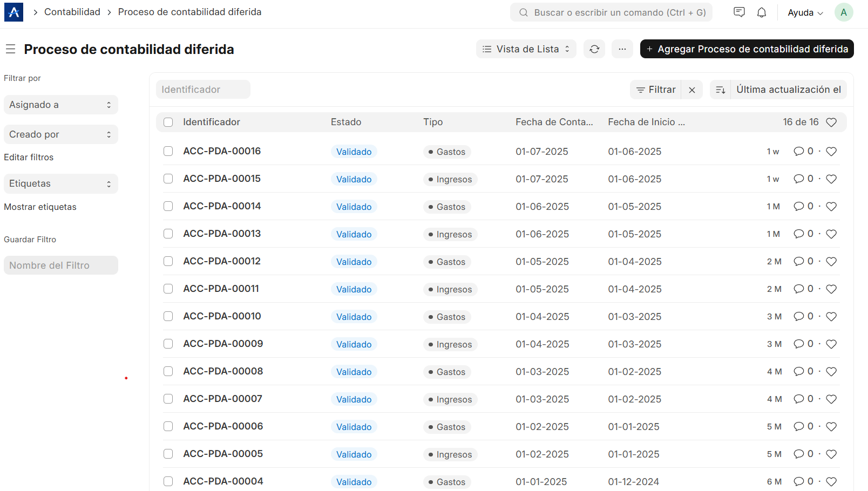Click the user avatar A
The image size is (868, 491).
(x=844, y=12)
